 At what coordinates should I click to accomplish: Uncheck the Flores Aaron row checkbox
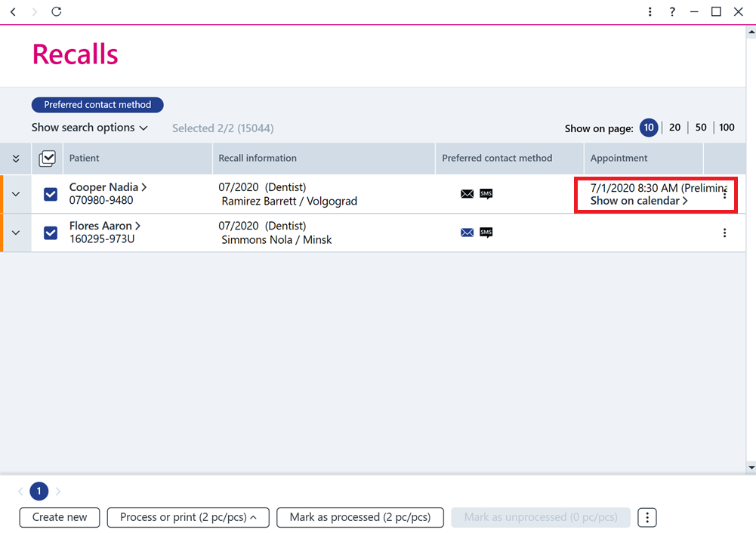tap(51, 233)
